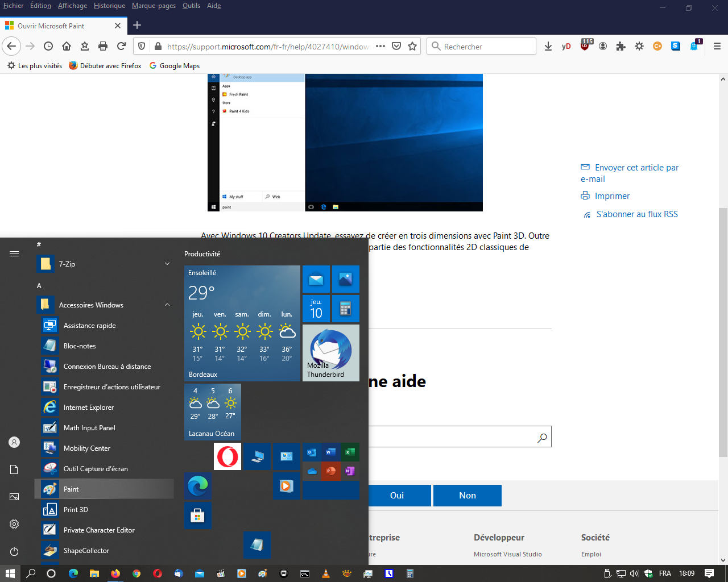Open Paint from the Start menu list

click(104, 489)
